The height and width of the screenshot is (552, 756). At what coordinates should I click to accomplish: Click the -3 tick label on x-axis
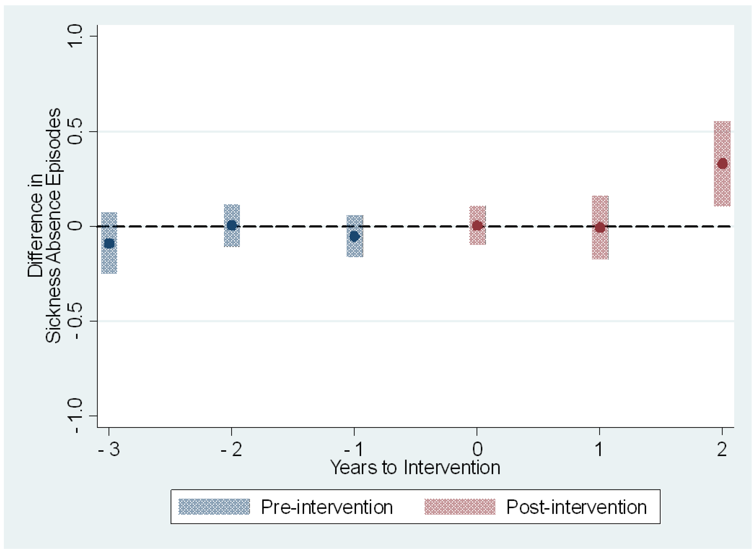click(109, 449)
